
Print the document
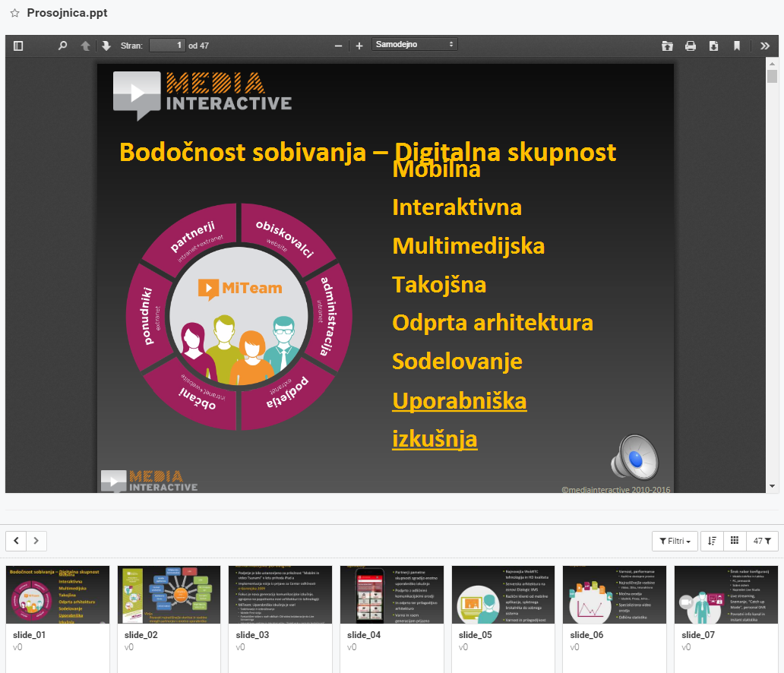click(691, 46)
